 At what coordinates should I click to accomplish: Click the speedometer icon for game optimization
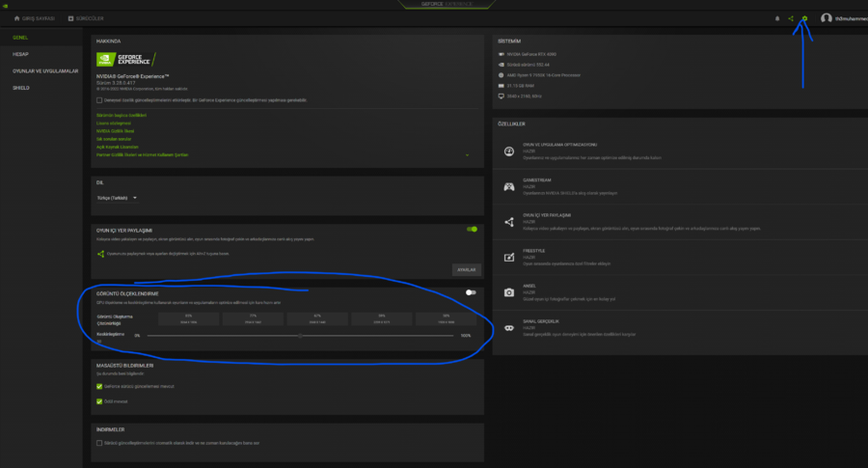(508, 151)
